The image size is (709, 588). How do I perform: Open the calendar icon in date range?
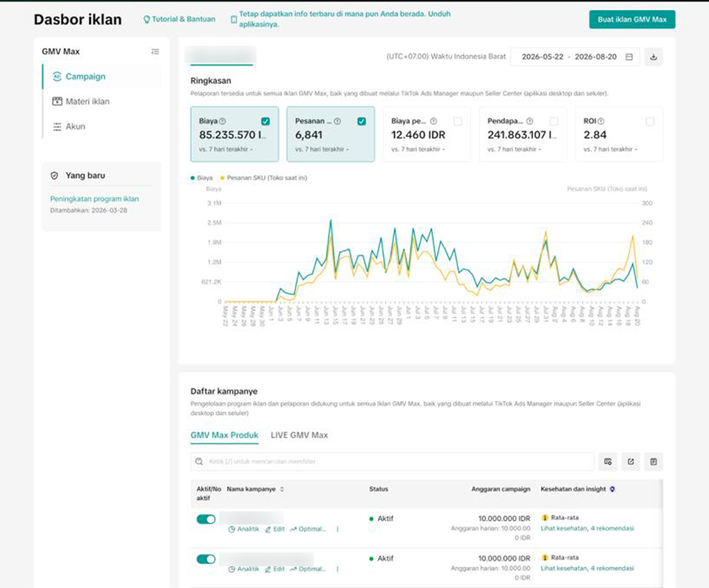629,57
